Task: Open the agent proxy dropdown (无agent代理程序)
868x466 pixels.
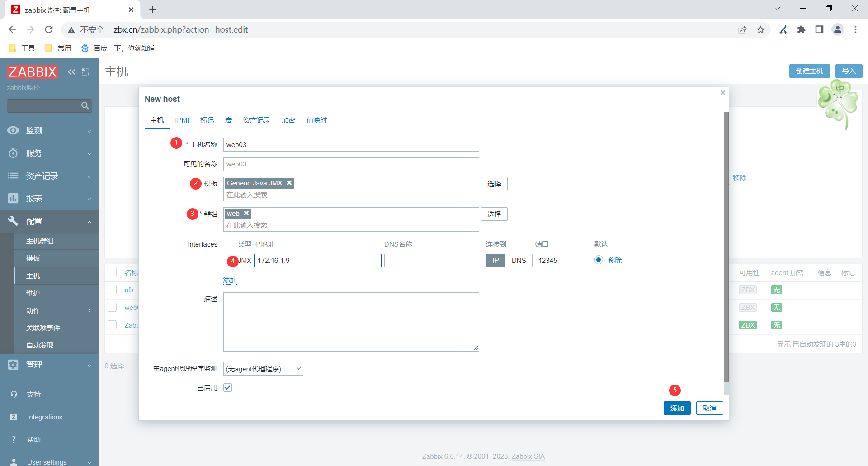Action: (x=263, y=369)
